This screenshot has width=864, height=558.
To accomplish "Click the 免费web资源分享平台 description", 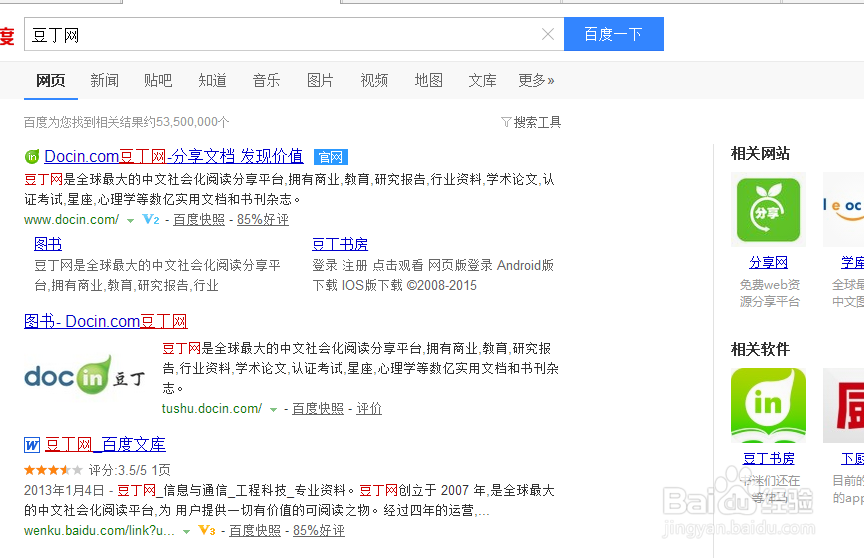I will pos(769,293).
